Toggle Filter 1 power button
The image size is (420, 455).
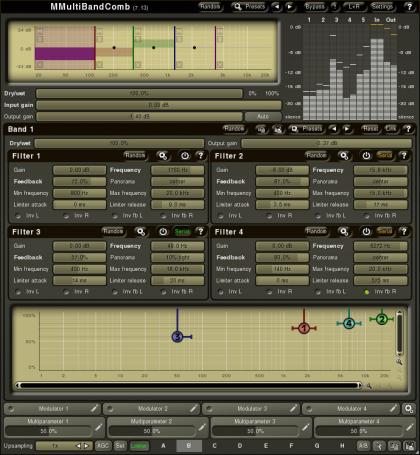pyautogui.click(x=185, y=156)
